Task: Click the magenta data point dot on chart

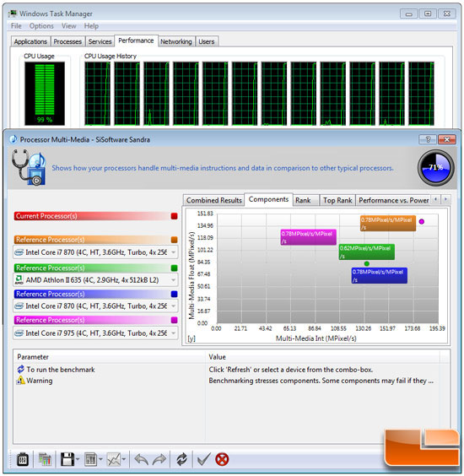Action: pyautogui.click(x=422, y=222)
